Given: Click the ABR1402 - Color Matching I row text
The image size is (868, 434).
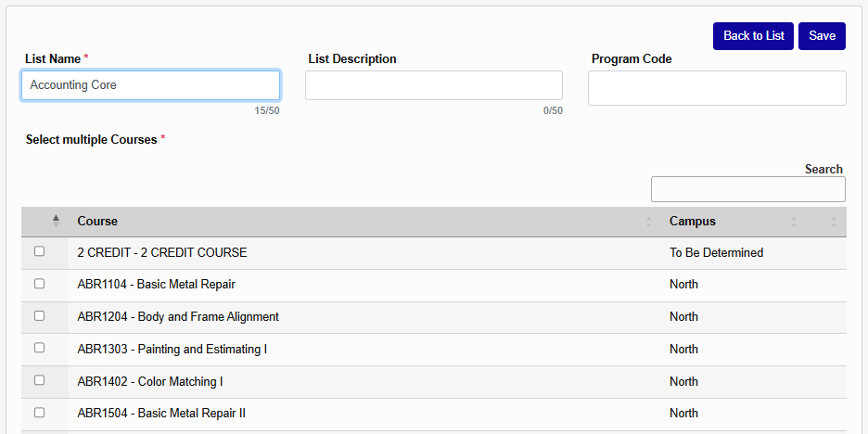Looking at the screenshot, I should pyautogui.click(x=149, y=381).
